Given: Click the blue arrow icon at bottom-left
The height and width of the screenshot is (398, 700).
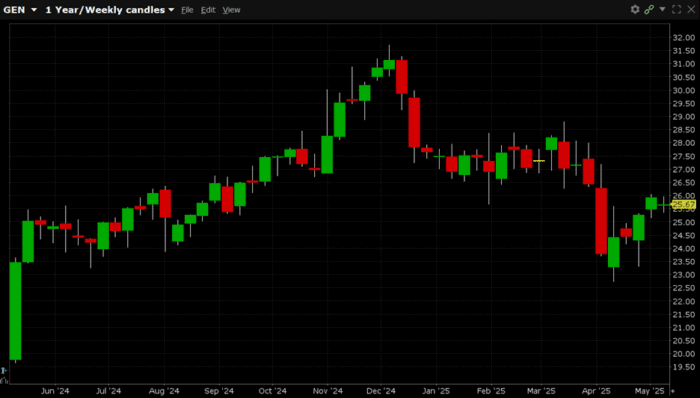Looking at the screenshot, I should pyautogui.click(x=4, y=370).
